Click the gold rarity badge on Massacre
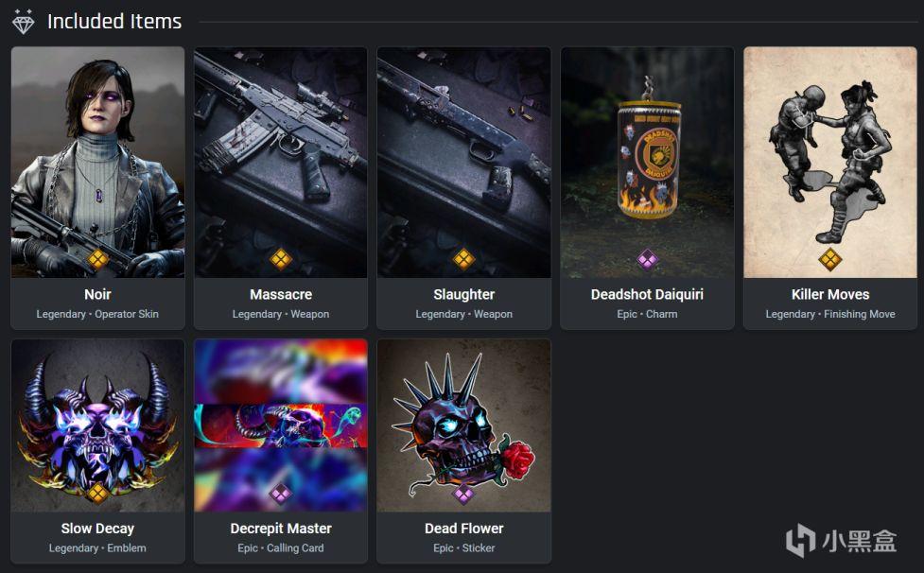924x573 pixels. pos(281,258)
